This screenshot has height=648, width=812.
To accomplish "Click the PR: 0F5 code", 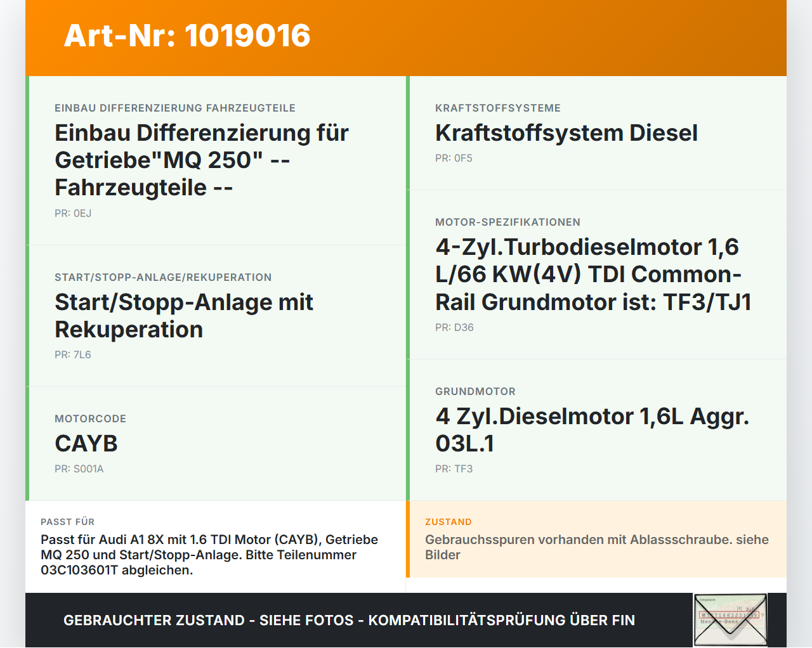I will click(x=454, y=158).
